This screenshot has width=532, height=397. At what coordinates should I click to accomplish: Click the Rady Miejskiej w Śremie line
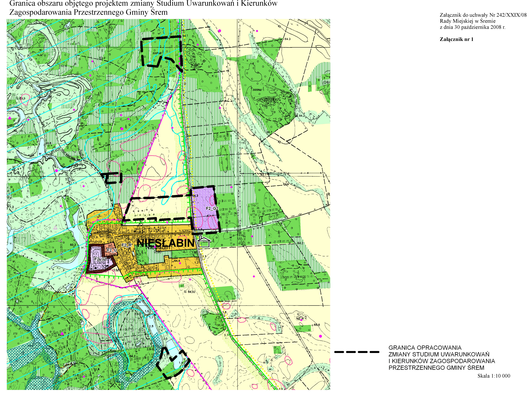[x=467, y=21]
